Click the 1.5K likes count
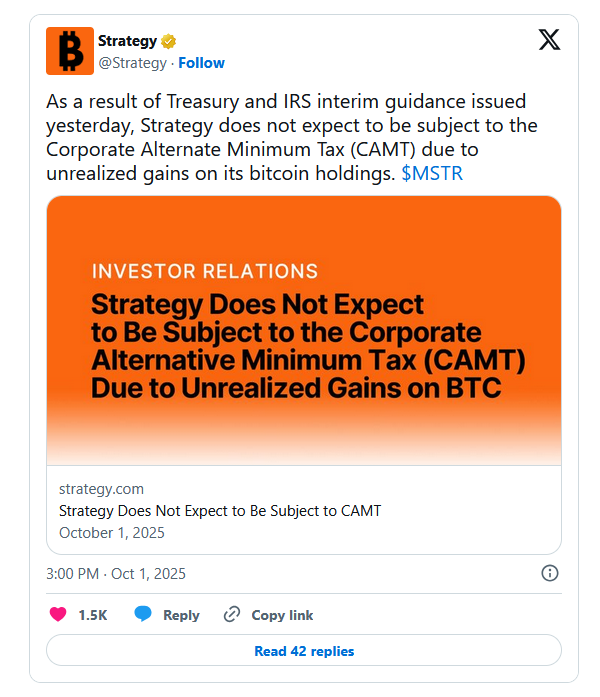Screen dimensions: 600x697 pyautogui.click(x=93, y=615)
